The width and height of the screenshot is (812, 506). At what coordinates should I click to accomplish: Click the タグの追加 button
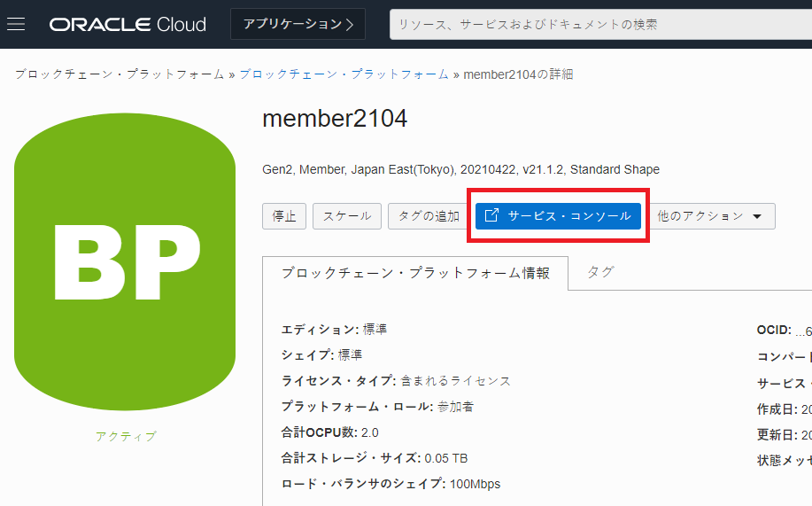coord(429,216)
